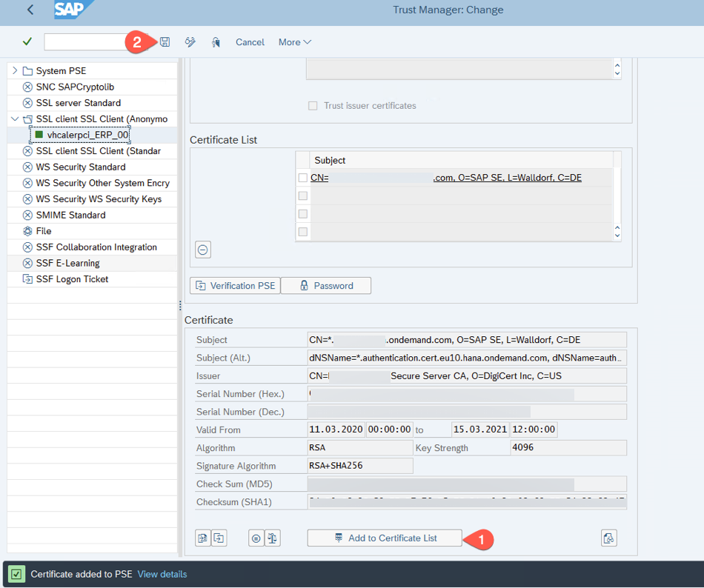Screen dimensions: 704x588
Task: Click the Signature Algorithm RSA+SHA256 field
Action: 360,466
